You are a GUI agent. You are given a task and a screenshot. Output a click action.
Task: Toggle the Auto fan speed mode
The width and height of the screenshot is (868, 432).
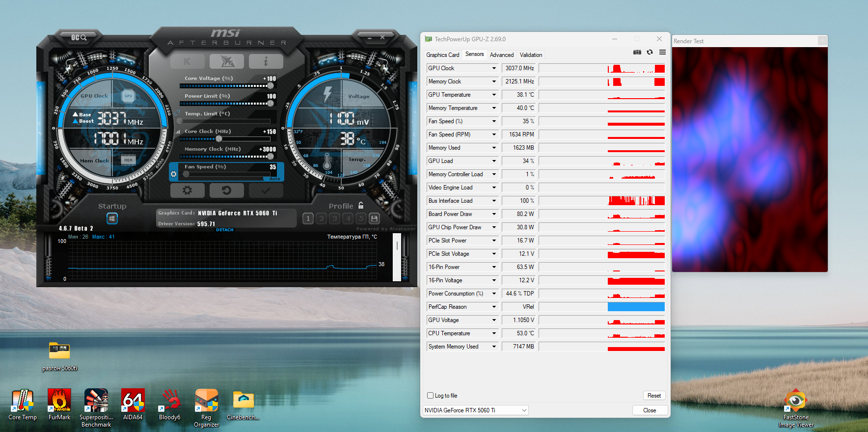[275, 179]
